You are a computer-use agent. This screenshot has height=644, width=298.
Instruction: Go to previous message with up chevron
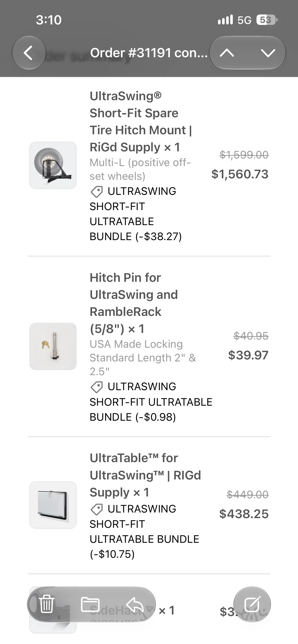(227, 53)
